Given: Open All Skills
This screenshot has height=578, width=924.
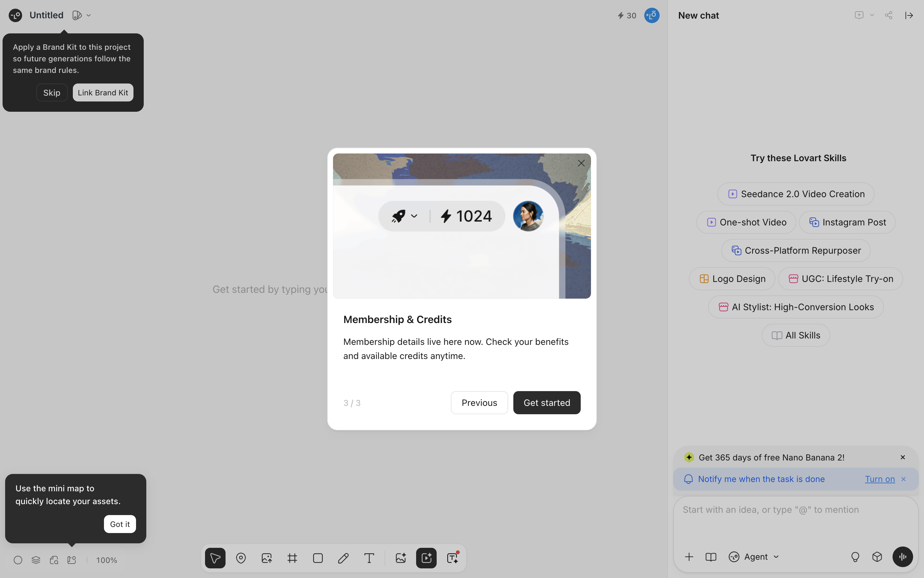Looking at the screenshot, I should [x=796, y=335].
